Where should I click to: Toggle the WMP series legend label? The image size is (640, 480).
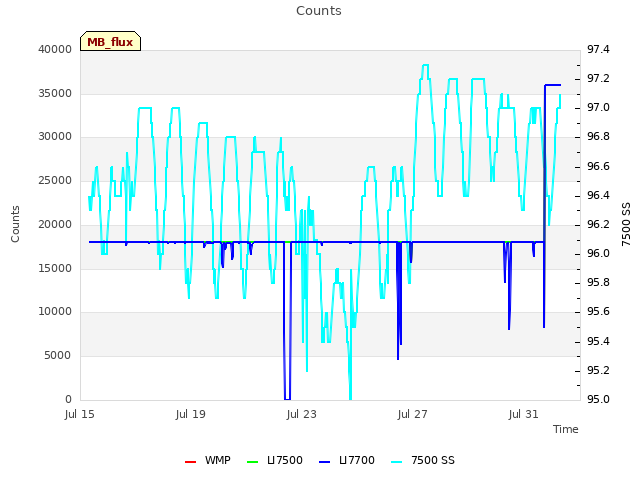[218, 460]
